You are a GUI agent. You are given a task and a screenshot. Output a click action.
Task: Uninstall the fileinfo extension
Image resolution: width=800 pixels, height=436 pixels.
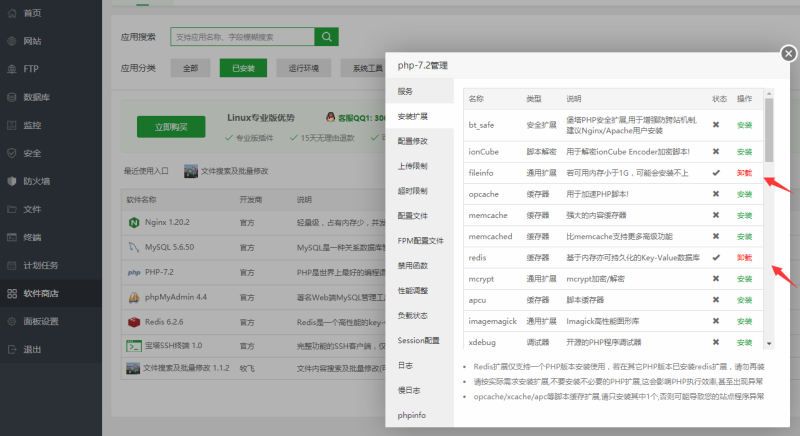[x=744, y=173]
